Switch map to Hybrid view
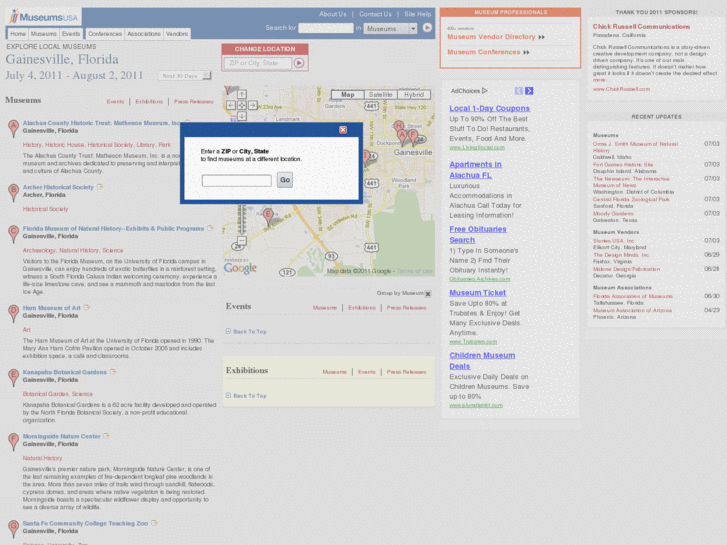The image size is (727, 545). 414,95
